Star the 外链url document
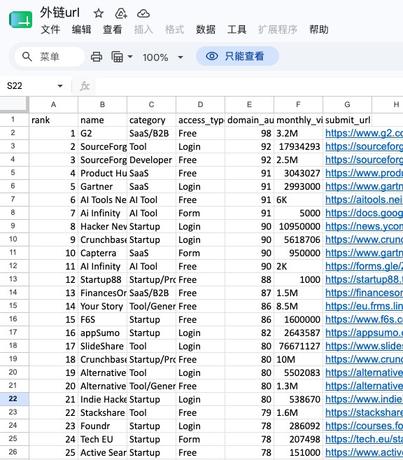Viewport: 403px width, 460px height. click(98, 14)
